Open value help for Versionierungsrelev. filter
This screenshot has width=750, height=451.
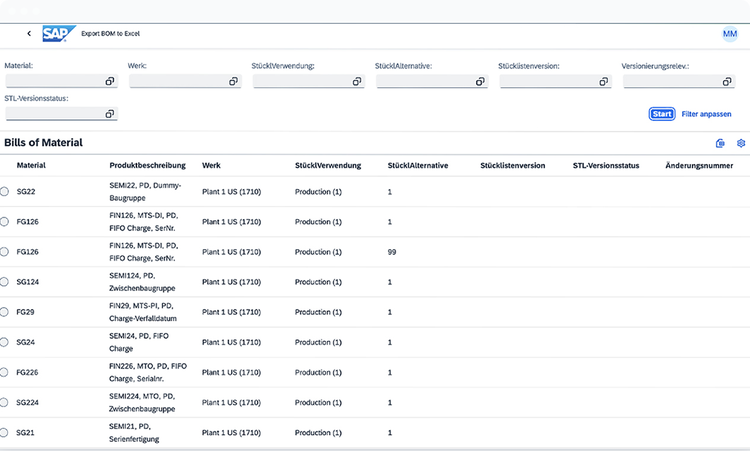click(x=727, y=82)
